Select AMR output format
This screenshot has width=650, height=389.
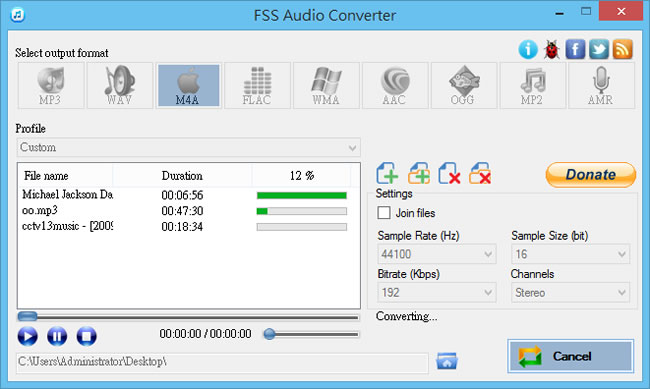601,85
